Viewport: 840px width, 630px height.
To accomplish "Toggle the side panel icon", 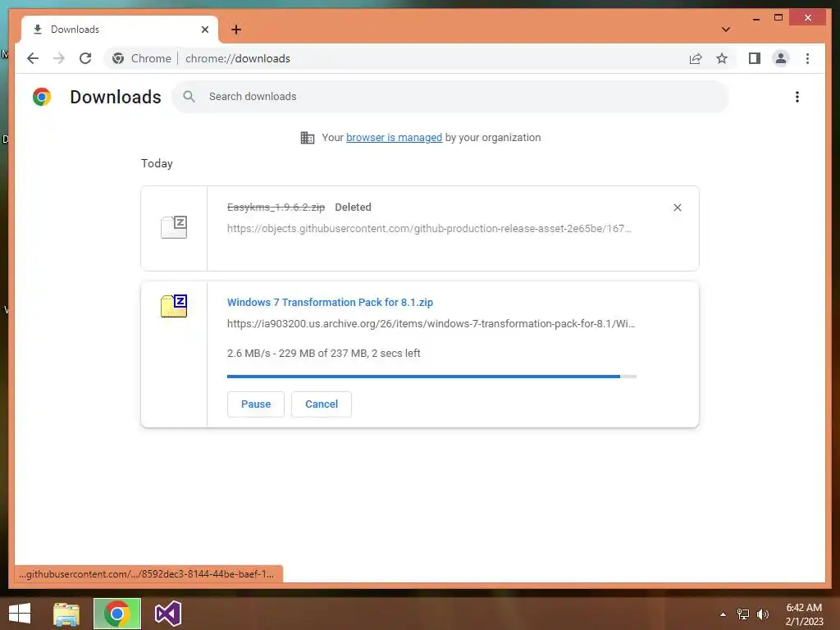I will coord(755,58).
